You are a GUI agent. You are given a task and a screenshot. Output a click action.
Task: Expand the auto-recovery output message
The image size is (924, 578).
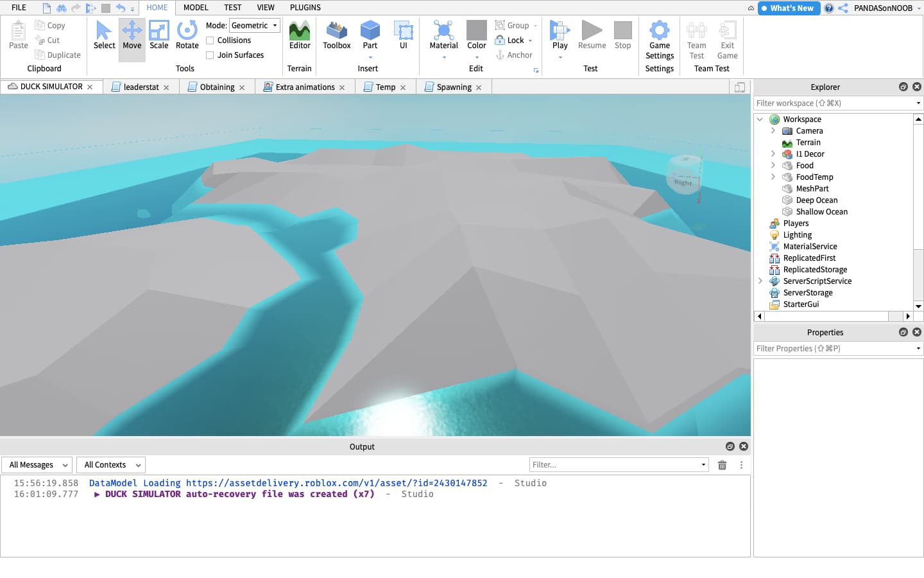pyautogui.click(x=97, y=495)
